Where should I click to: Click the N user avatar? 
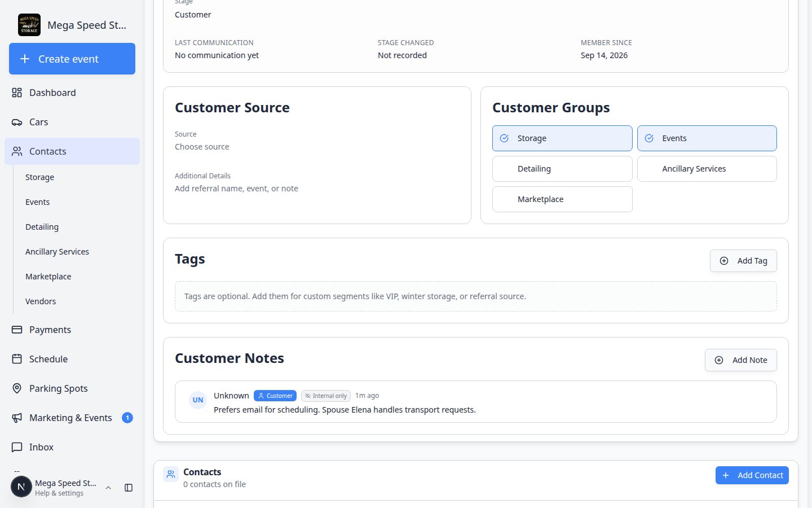coord(21,487)
